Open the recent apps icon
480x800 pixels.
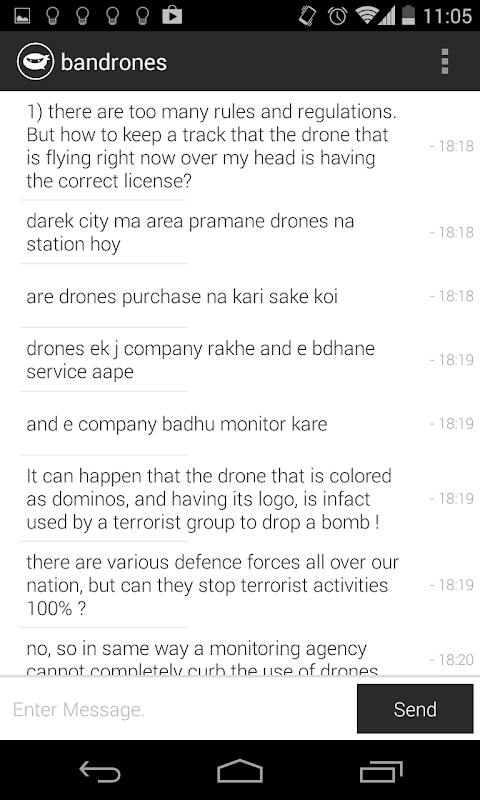pos(381,770)
